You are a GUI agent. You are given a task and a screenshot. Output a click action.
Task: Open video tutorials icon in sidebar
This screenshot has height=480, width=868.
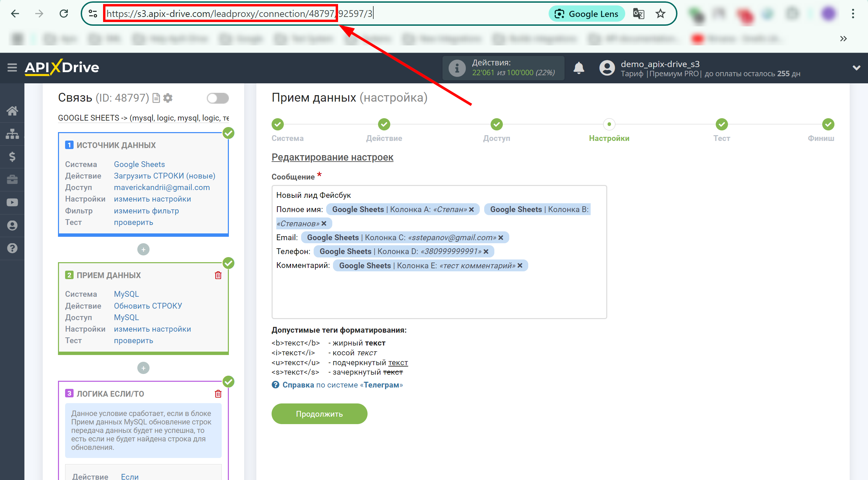click(12, 202)
